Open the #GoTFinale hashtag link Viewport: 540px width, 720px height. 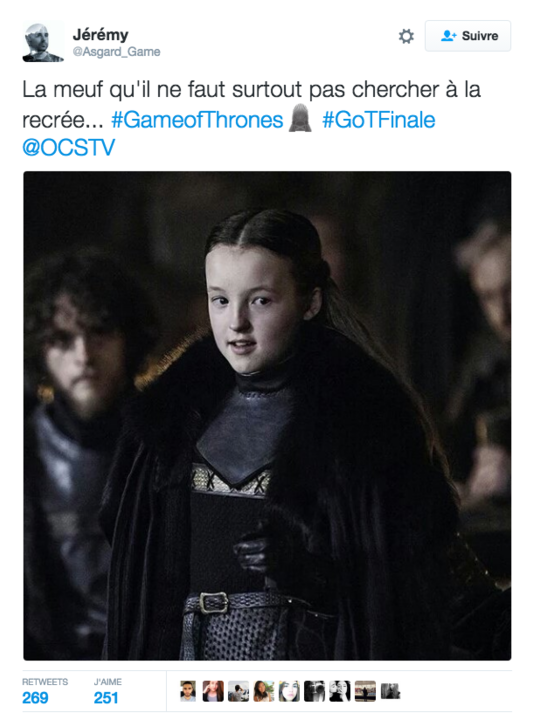(378, 120)
